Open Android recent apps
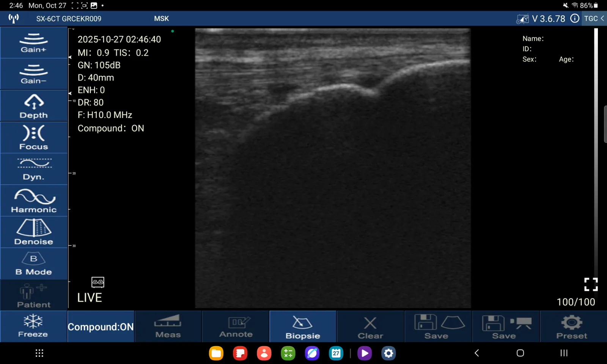The height and width of the screenshot is (364, 607). (x=564, y=353)
